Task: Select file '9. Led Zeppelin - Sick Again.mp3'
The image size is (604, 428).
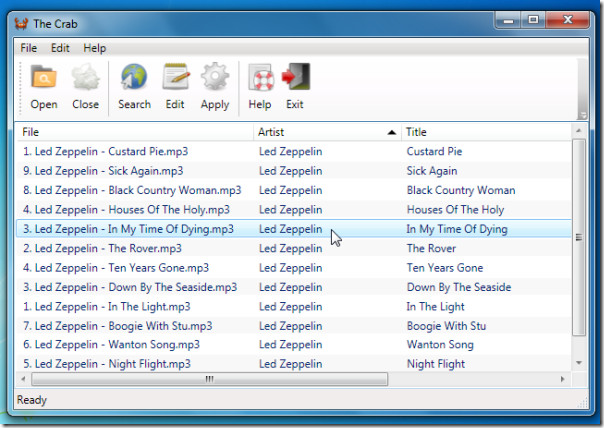Action: click(103, 171)
